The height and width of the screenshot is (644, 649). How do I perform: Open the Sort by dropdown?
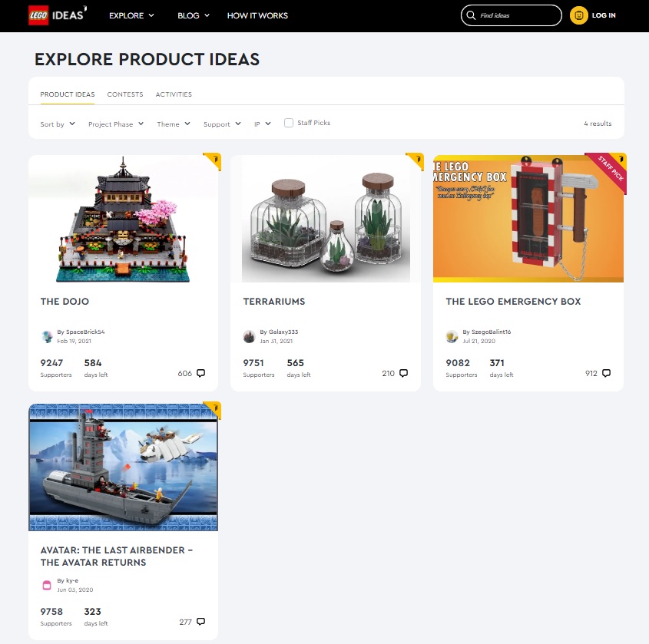coord(58,124)
